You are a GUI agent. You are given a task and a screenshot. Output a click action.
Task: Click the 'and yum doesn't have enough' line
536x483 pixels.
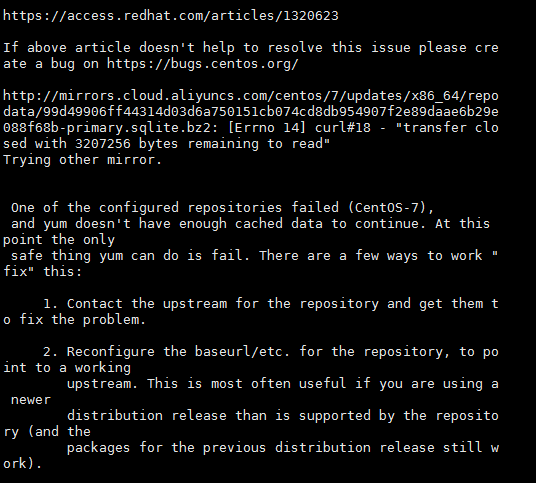pos(251,224)
